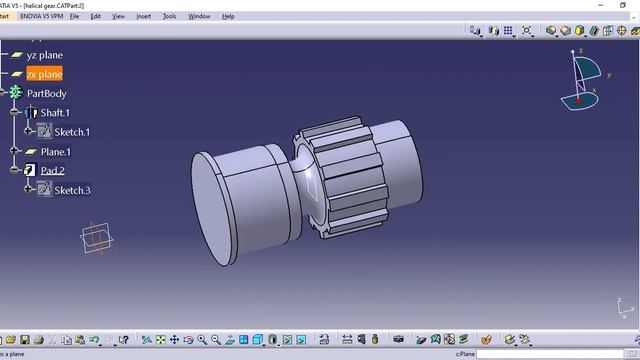Select Sketch.1 in the tree
Screen dimensions: 640x360
click(x=72, y=132)
